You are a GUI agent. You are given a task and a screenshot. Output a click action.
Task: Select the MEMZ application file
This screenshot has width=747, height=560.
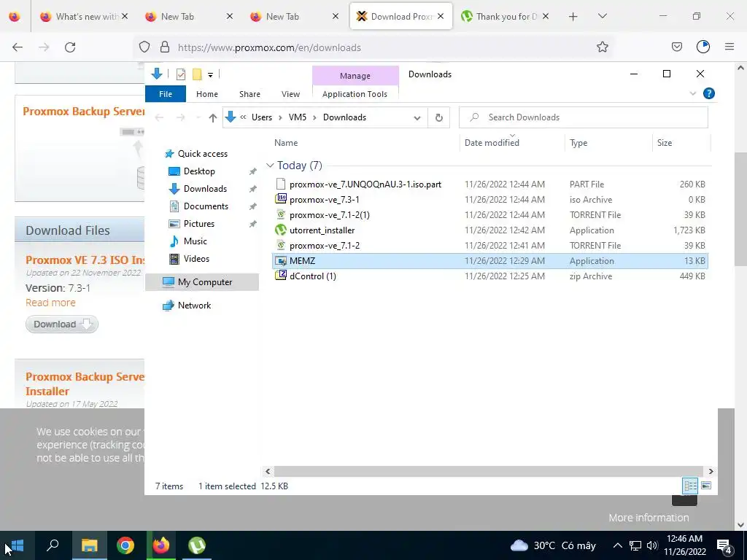pyautogui.click(x=490, y=261)
